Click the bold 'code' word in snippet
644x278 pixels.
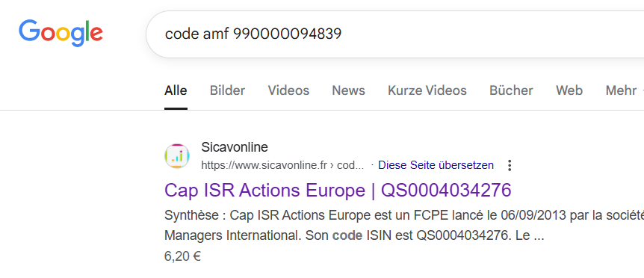[x=347, y=236]
